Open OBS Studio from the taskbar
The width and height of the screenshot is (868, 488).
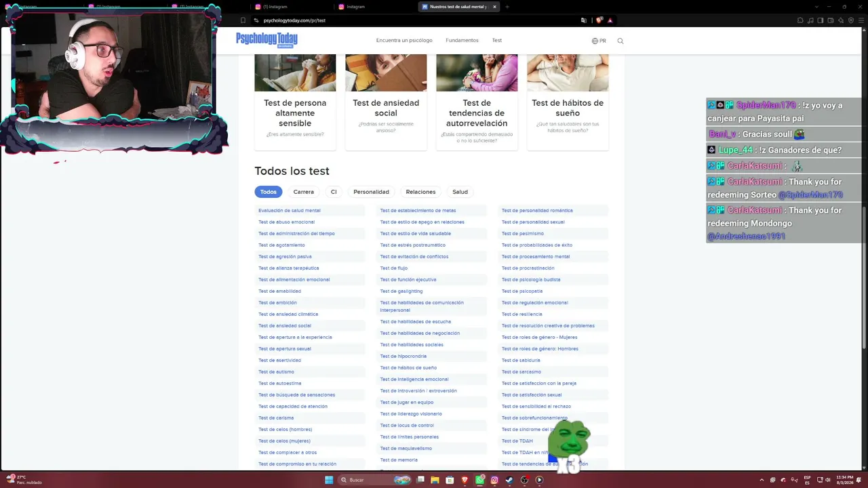pos(524,480)
